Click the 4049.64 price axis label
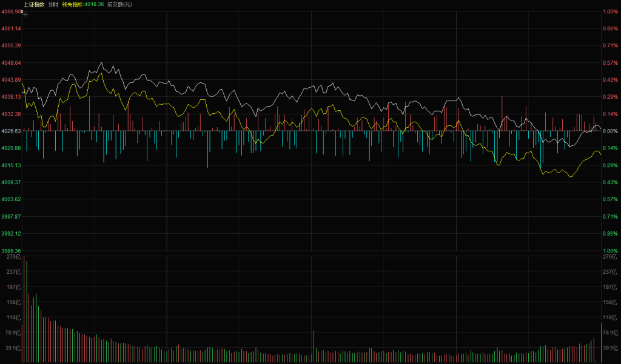Image resolution: width=621 pixels, height=364 pixels. point(11,63)
